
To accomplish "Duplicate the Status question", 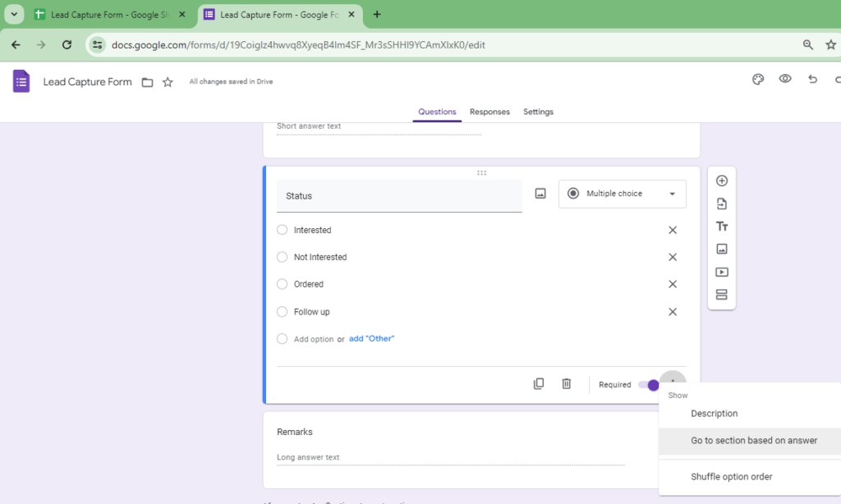I will click(x=539, y=384).
